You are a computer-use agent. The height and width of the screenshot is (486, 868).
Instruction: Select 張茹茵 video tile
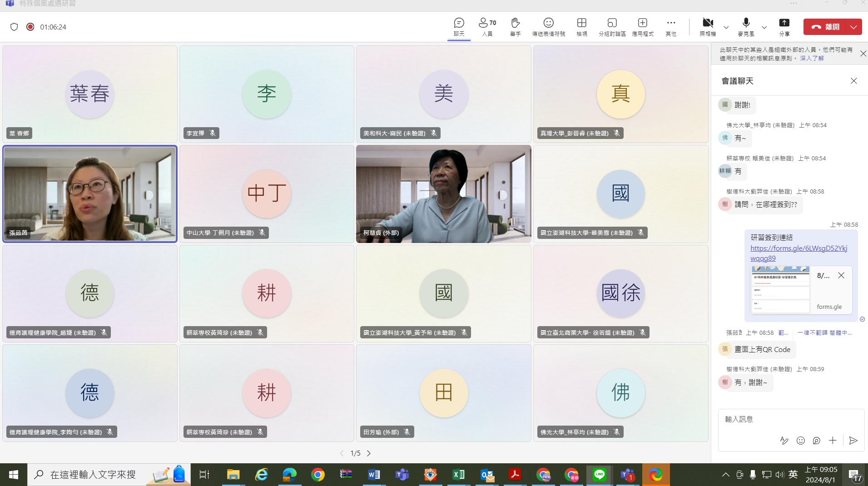tap(90, 194)
